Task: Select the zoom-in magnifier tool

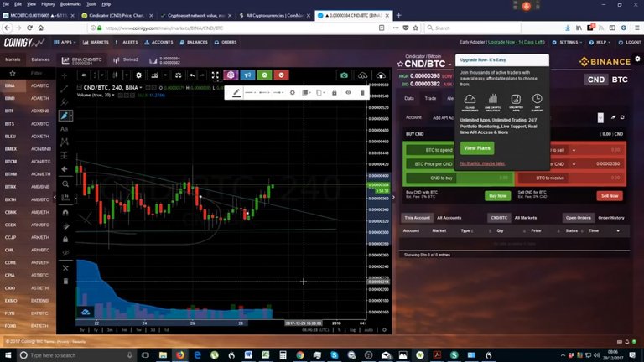Action: (x=65, y=184)
